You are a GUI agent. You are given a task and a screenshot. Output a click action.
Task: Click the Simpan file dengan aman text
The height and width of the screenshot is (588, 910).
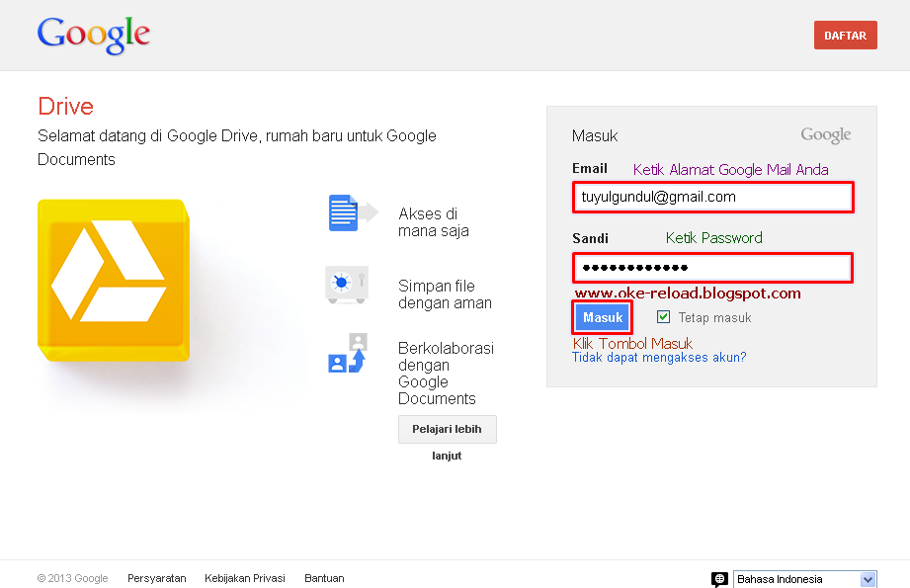pos(446,294)
